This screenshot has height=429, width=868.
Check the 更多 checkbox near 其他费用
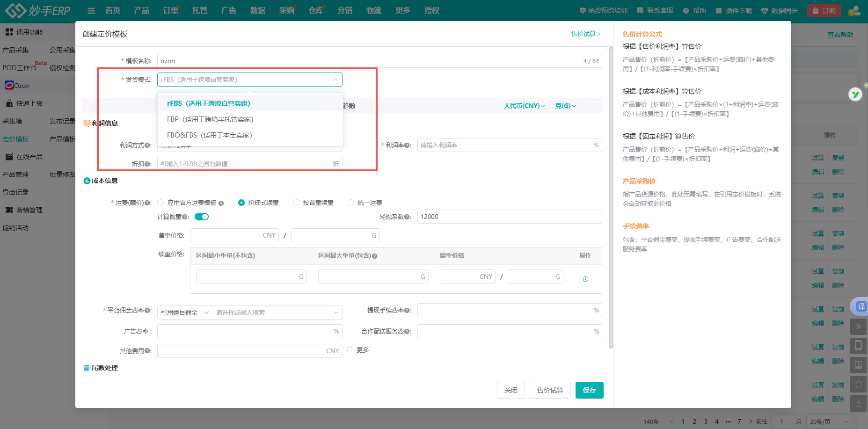coord(350,350)
